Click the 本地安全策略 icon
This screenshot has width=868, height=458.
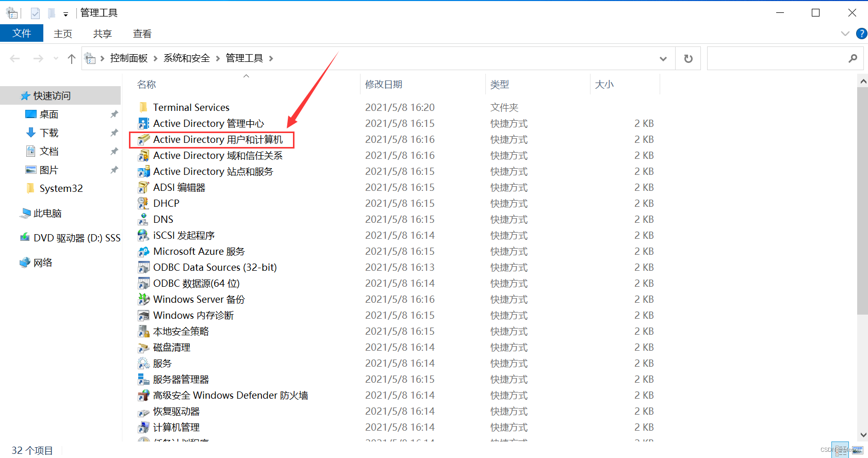coord(143,331)
